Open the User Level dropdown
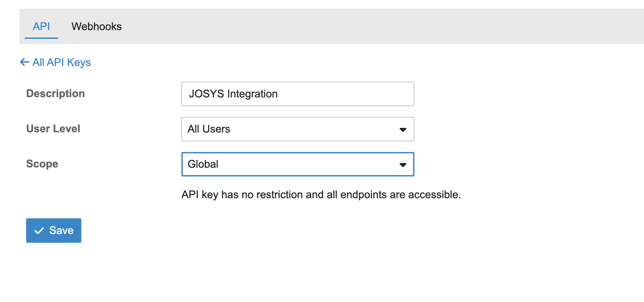The width and height of the screenshot is (644, 302). click(x=297, y=129)
